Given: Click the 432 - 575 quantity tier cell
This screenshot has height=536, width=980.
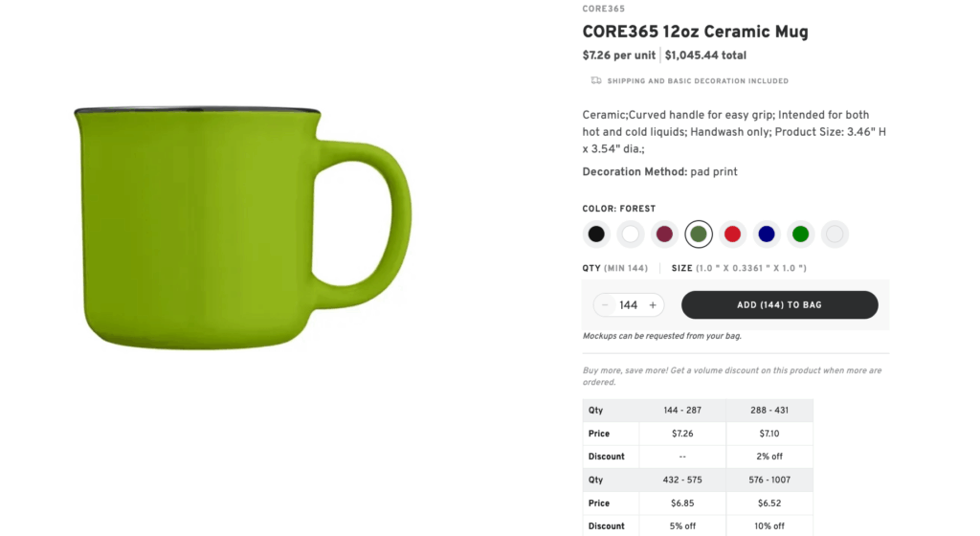Looking at the screenshot, I should pos(682,480).
